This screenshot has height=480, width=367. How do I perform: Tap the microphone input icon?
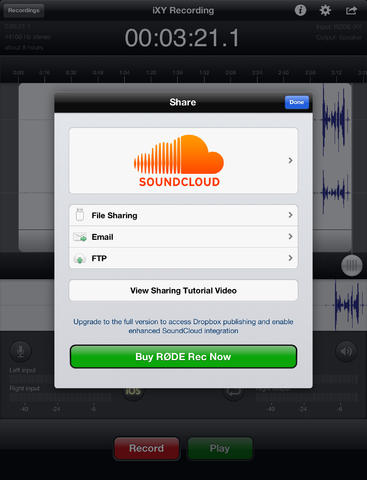point(20,351)
